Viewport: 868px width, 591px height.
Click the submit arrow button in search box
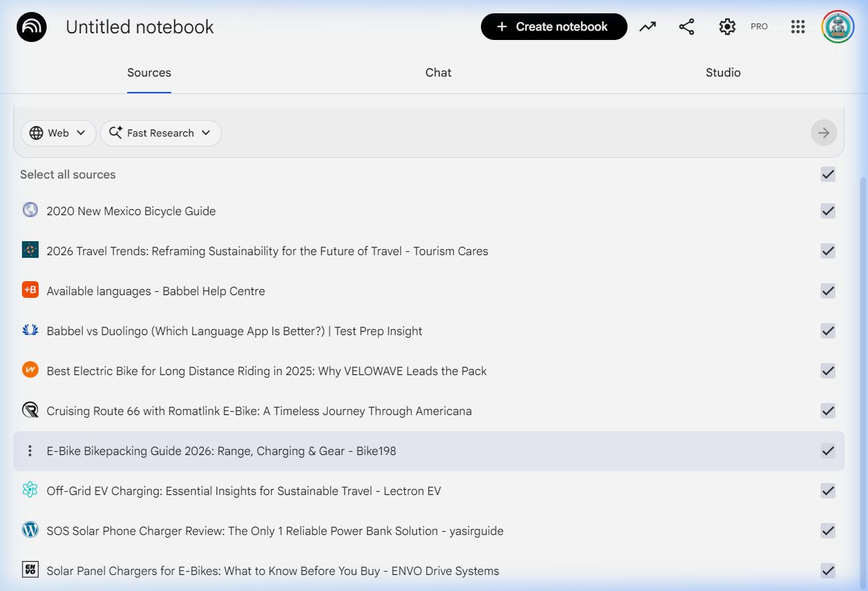[x=823, y=133]
